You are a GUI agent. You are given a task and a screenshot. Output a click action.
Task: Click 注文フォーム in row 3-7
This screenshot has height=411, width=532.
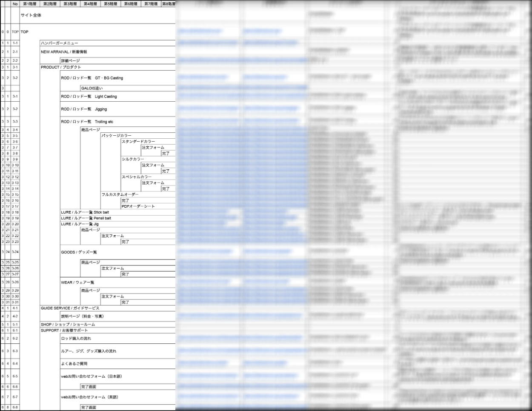pyautogui.click(x=158, y=148)
